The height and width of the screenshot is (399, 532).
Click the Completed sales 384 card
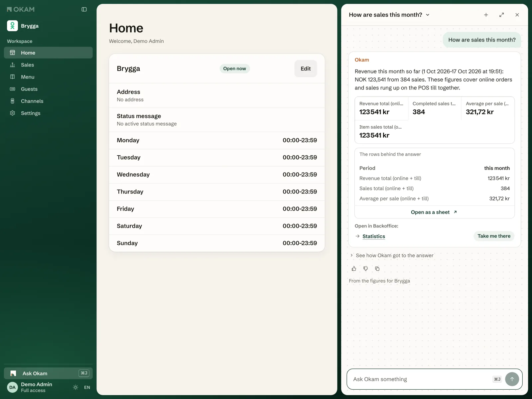435,108
